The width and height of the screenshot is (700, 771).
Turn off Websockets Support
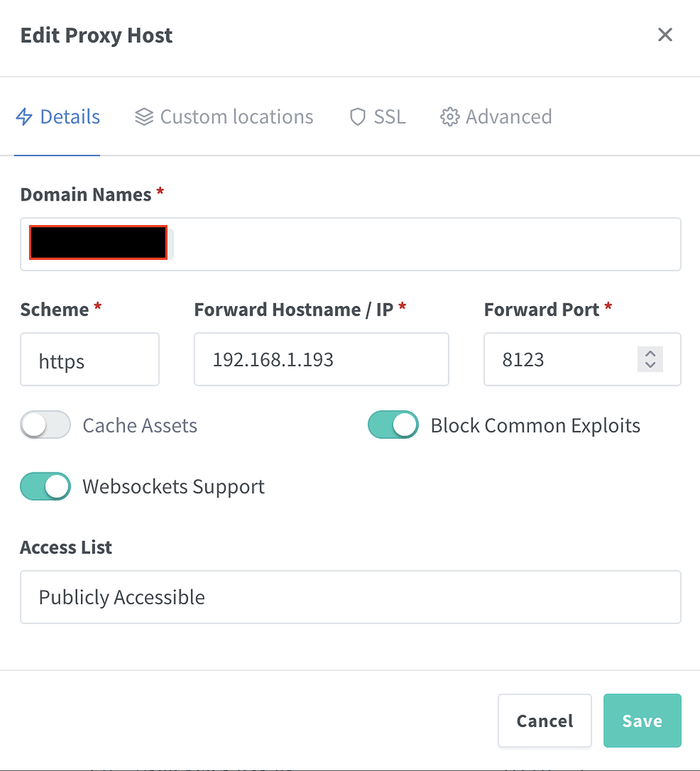pos(45,487)
